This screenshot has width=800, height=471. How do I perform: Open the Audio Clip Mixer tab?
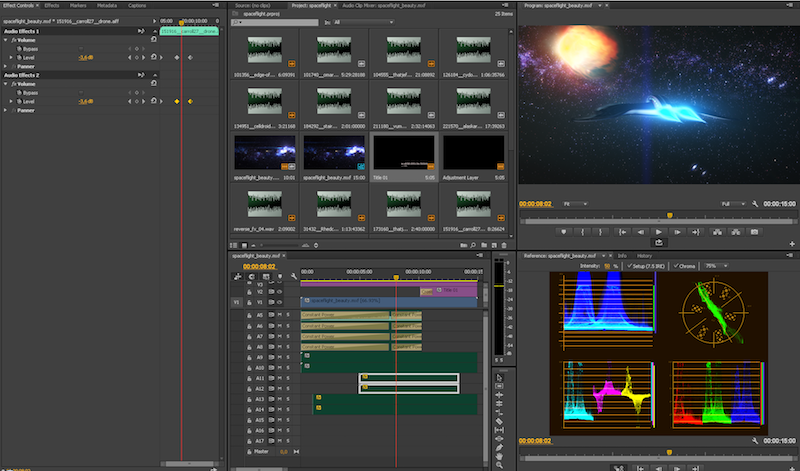(x=383, y=5)
